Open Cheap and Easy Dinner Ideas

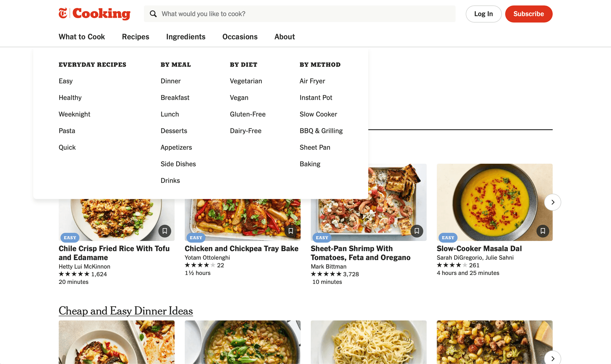tap(125, 311)
